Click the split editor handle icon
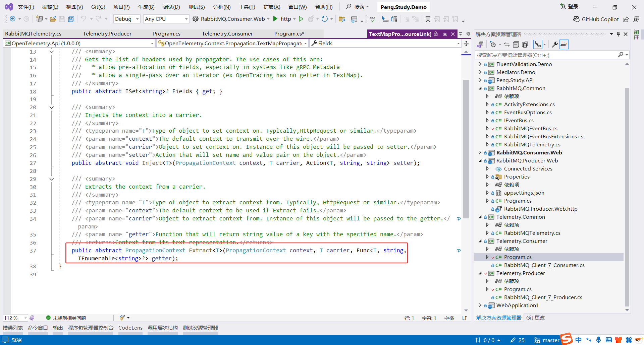 tap(466, 44)
